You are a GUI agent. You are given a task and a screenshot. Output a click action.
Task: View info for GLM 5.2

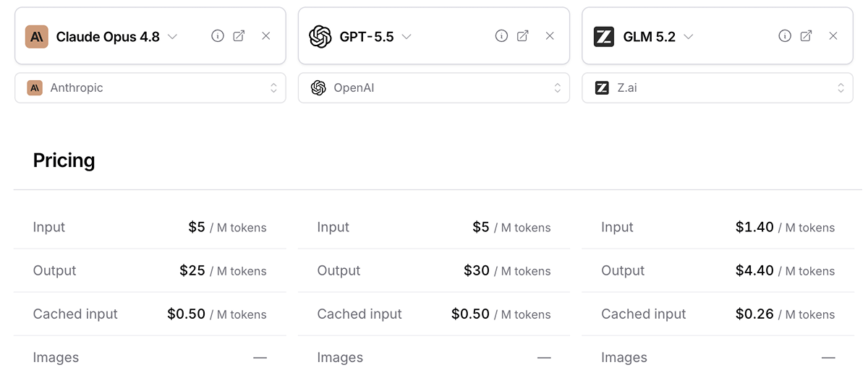point(785,36)
